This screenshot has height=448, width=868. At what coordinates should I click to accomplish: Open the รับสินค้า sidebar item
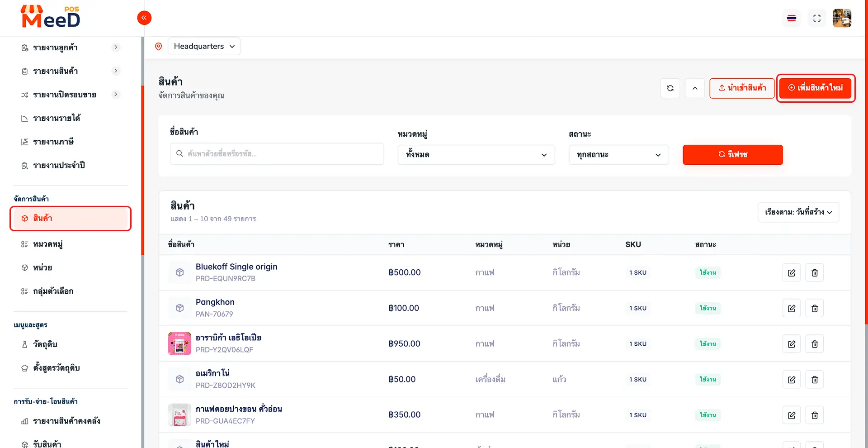pos(47,444)
